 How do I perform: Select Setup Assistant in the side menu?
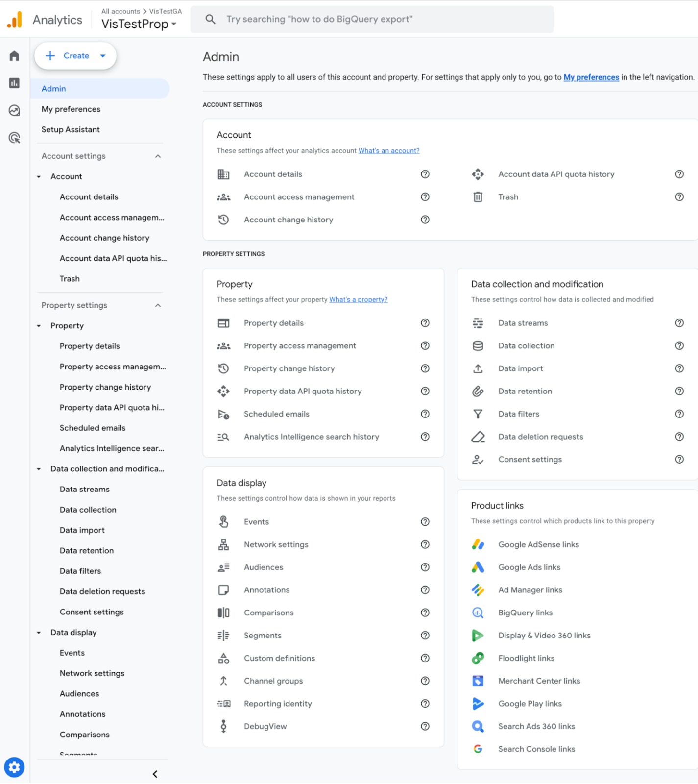click(71, 130)
